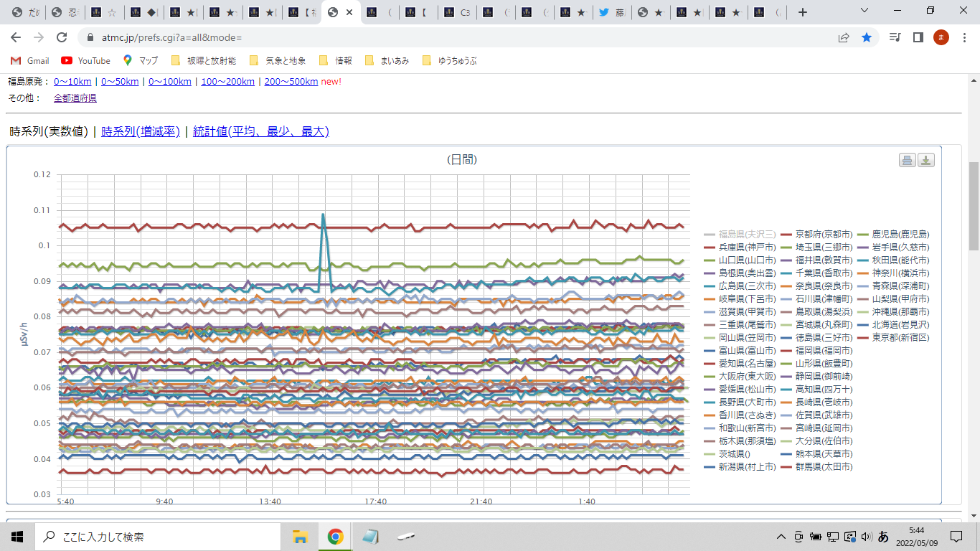The image size is (980, 551).
Task: Click the address bar URL field
Action: [459, 37]
